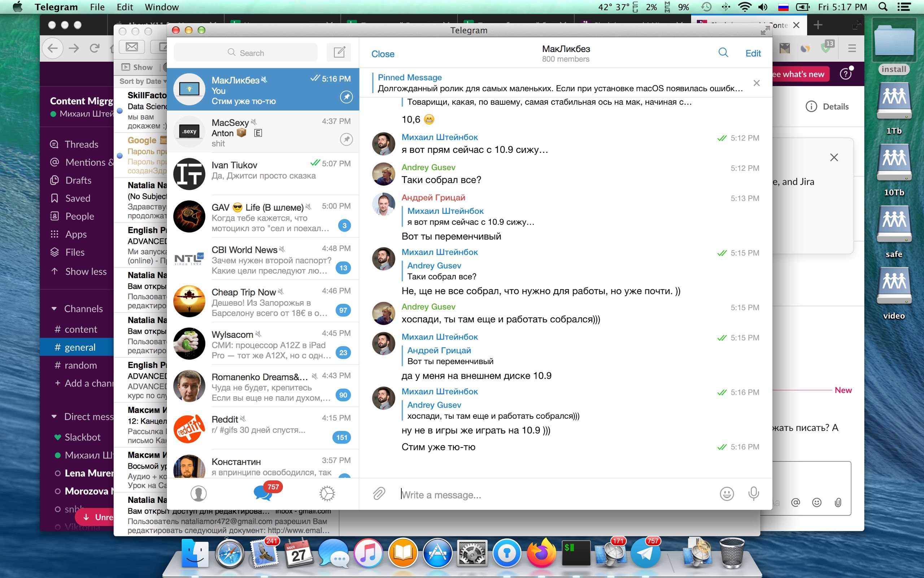Open App Store from the Dock
The height and width of the screenshot is (578, 924).
coord(437,553)
